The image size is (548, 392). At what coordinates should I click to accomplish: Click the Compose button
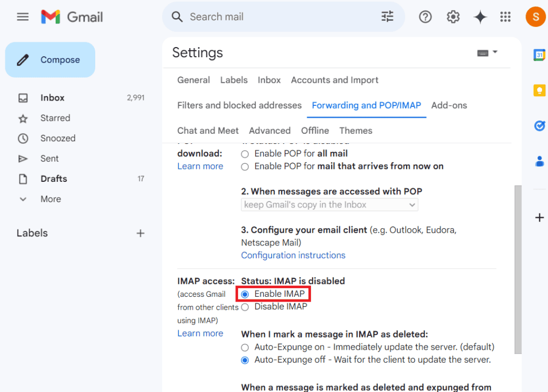[50, 60]
